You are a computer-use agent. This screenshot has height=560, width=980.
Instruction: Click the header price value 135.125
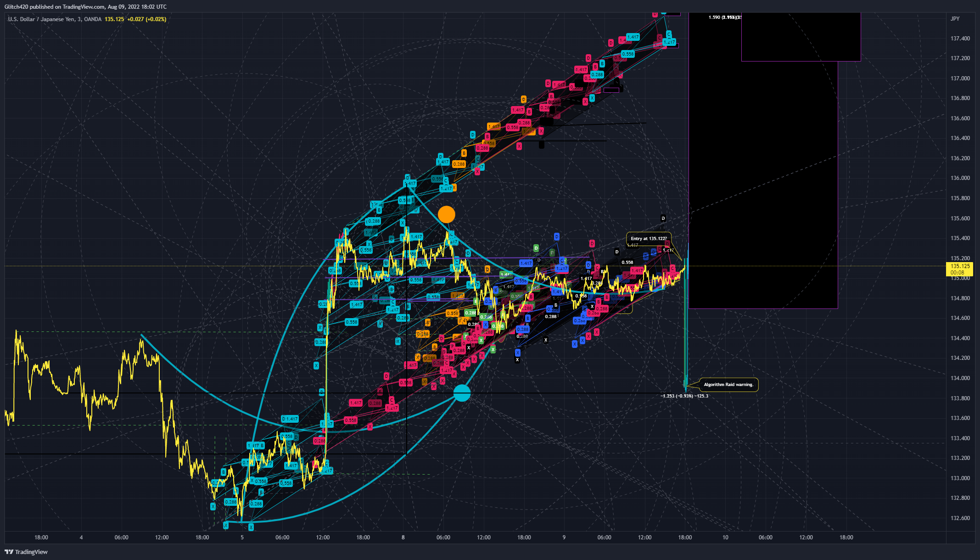click(x=114, y=19)
